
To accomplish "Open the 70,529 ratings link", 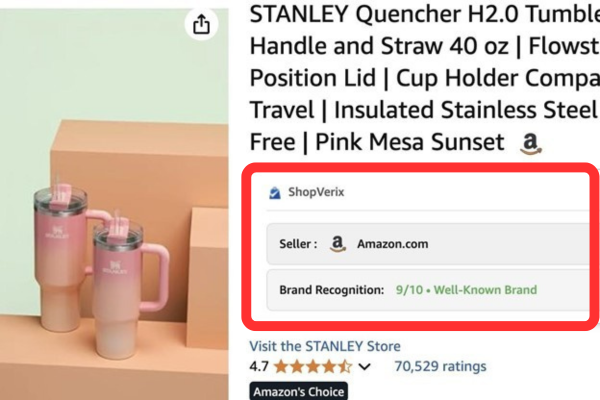I will pos(440,367).
